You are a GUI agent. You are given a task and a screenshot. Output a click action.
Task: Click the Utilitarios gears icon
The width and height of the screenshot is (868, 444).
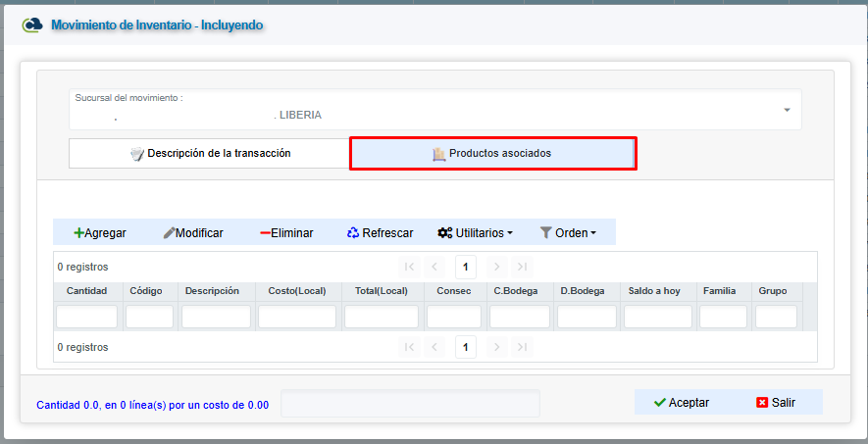(445, 233)
